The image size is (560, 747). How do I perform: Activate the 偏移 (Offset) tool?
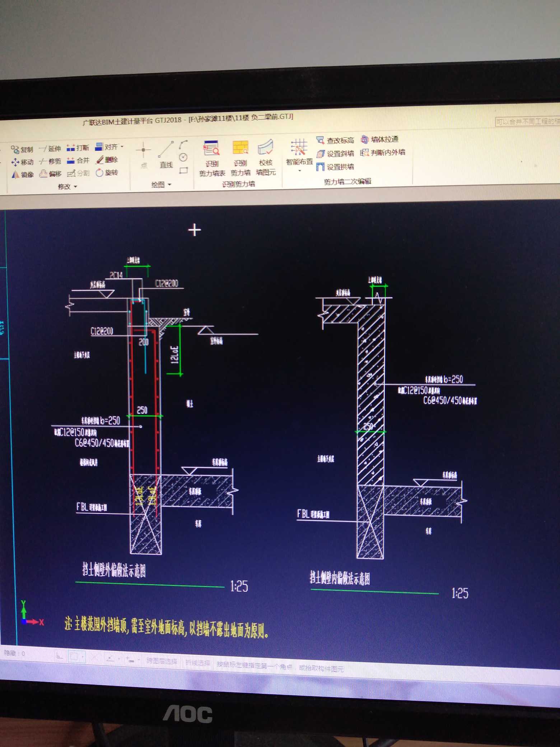[50, 174]
